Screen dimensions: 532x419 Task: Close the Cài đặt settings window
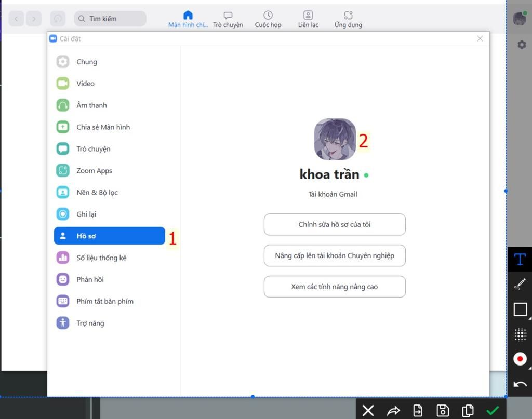[480, 38]
